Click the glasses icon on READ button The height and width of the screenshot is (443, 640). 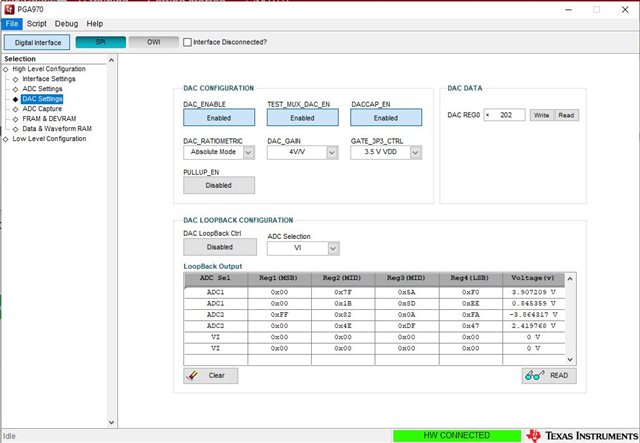535,375
